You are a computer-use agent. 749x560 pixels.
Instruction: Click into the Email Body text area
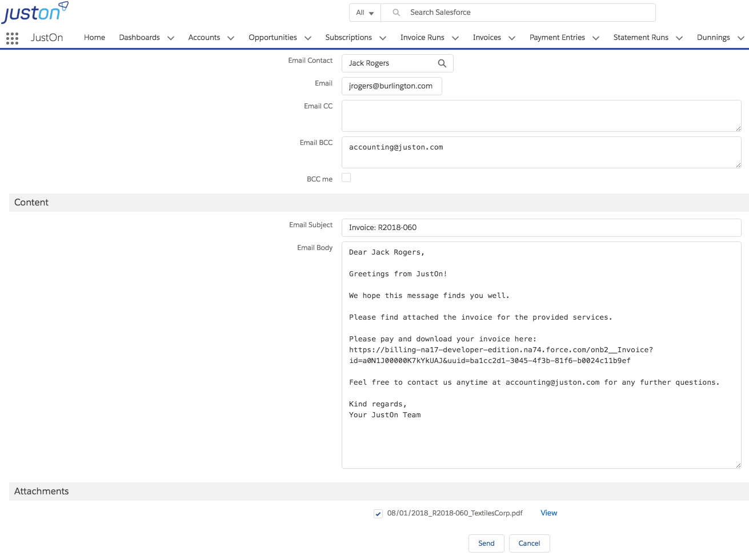[541, 355]
